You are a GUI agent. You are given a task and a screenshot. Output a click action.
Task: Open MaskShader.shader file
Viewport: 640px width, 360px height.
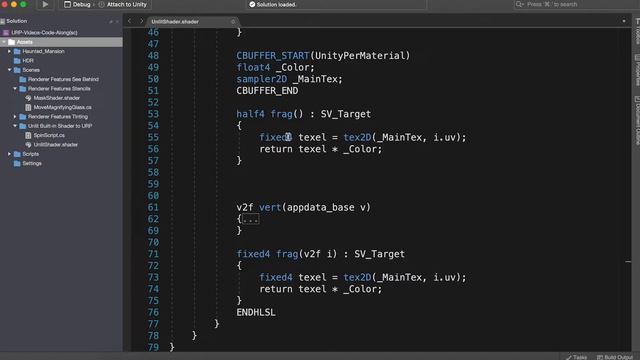56,98
